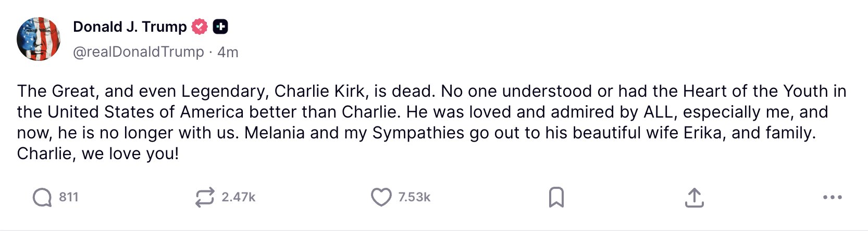Click the black plus badge beside name

click(x=220, y=27)
